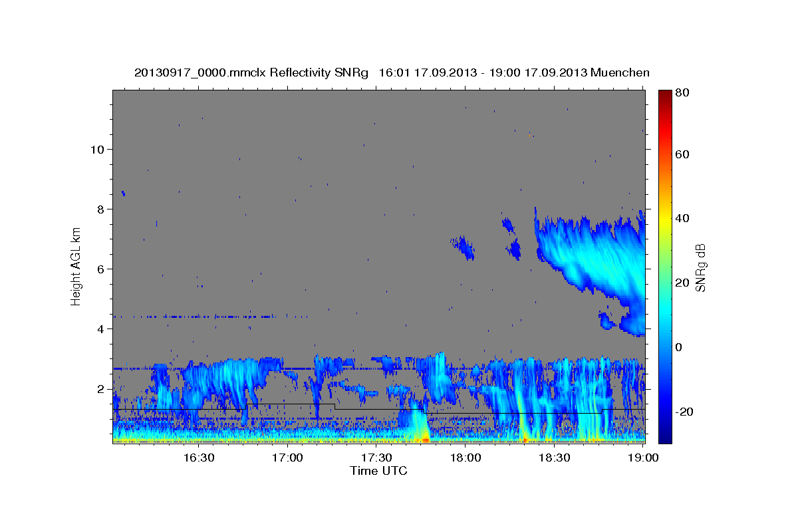Click the yellow section of the colorbar
The width and height of the screenshot is (798, 532).
tap(664, 223)
